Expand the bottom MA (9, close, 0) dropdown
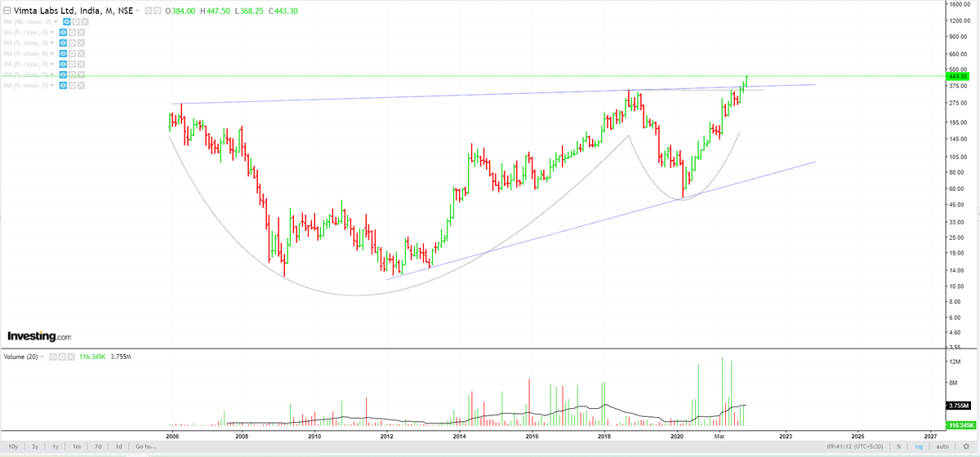This screenshot has width=980, height=457. tap(52, 85)
